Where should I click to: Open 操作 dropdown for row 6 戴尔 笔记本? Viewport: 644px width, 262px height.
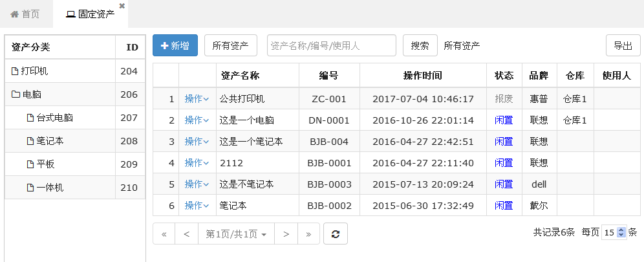pos(197,206)
